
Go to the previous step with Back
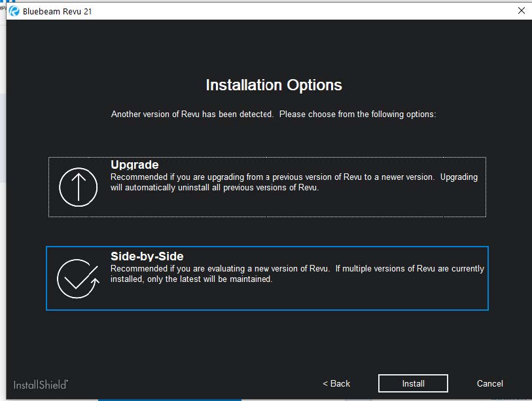pyautogui.click(x=336, y=383)
